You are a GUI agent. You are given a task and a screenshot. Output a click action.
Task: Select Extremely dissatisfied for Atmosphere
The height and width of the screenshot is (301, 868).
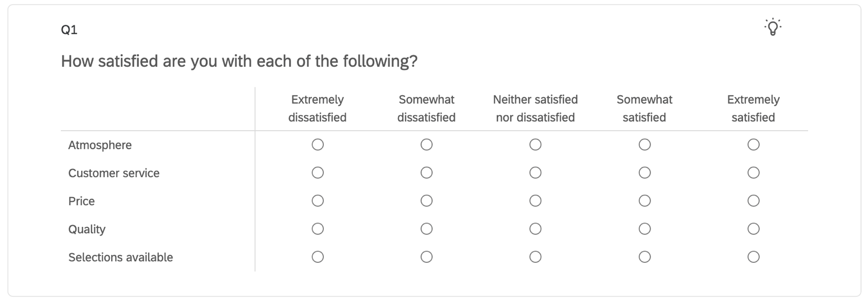pyautogui.click(x=318, y=145)
